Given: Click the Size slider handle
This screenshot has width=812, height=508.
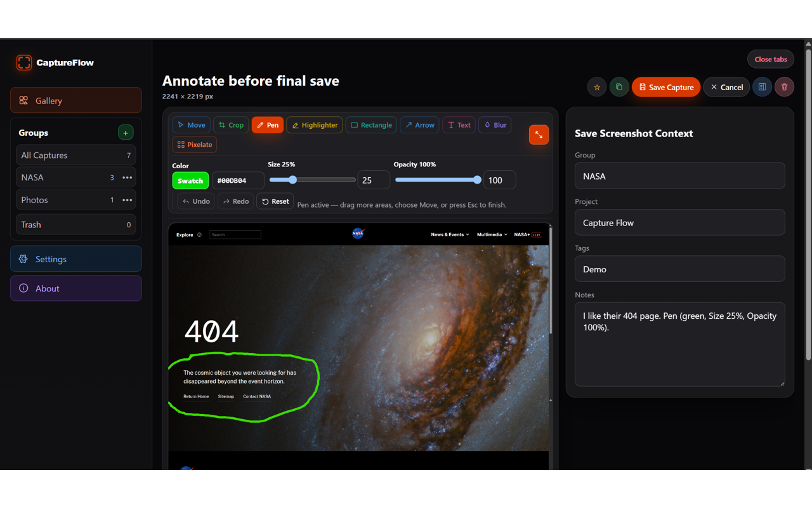Looking at the screenshot, I should point(292,180).
